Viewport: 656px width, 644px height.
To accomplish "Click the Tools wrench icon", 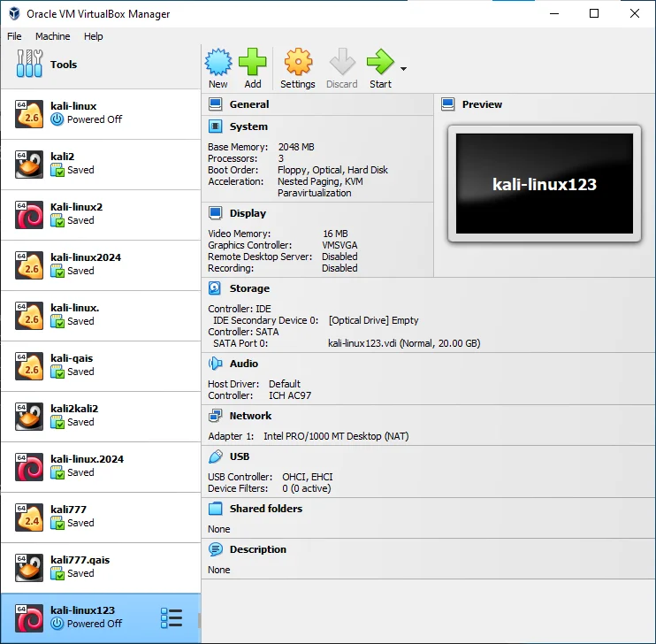I will click(x=29, y=64).
